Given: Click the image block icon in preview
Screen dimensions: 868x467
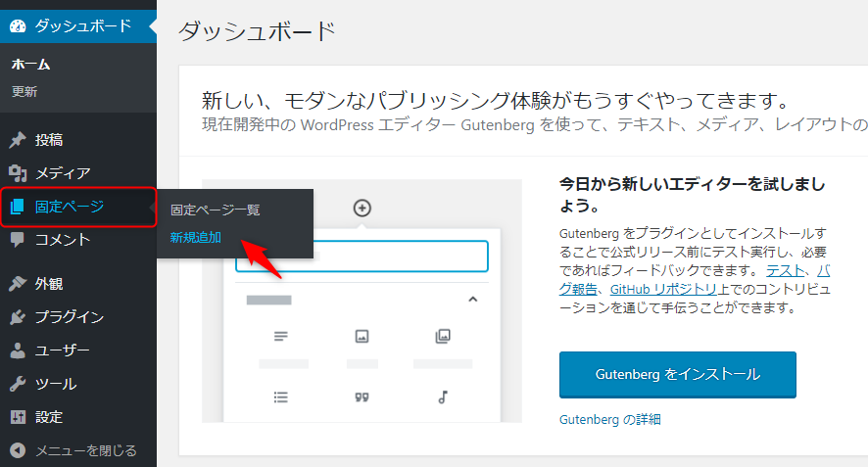Looking at the screenshot, I should pyautogui.click(x=362, y=337).
